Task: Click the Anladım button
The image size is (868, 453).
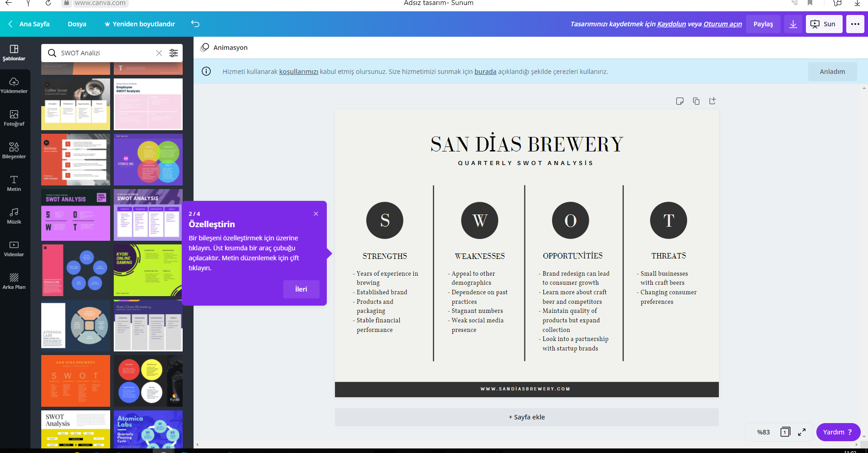Action: click(832, 72)
